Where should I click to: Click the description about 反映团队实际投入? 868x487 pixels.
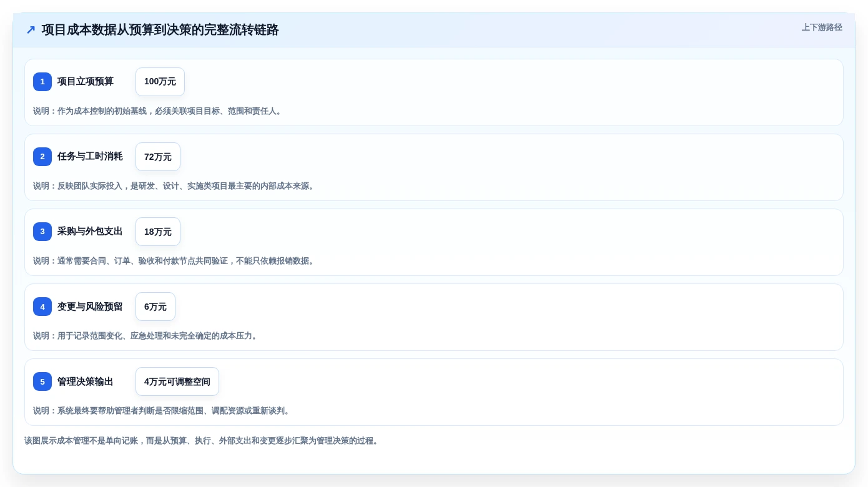(x=175, y=186)
